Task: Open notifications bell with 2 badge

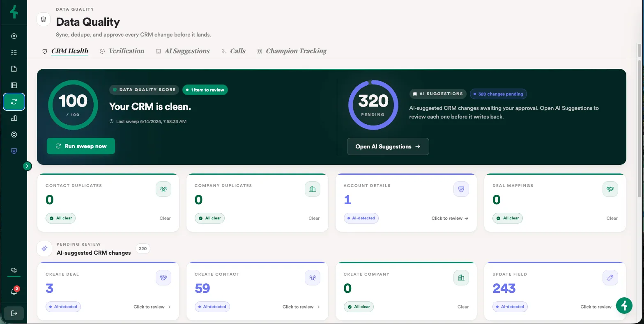Action: tap(14, 291)
